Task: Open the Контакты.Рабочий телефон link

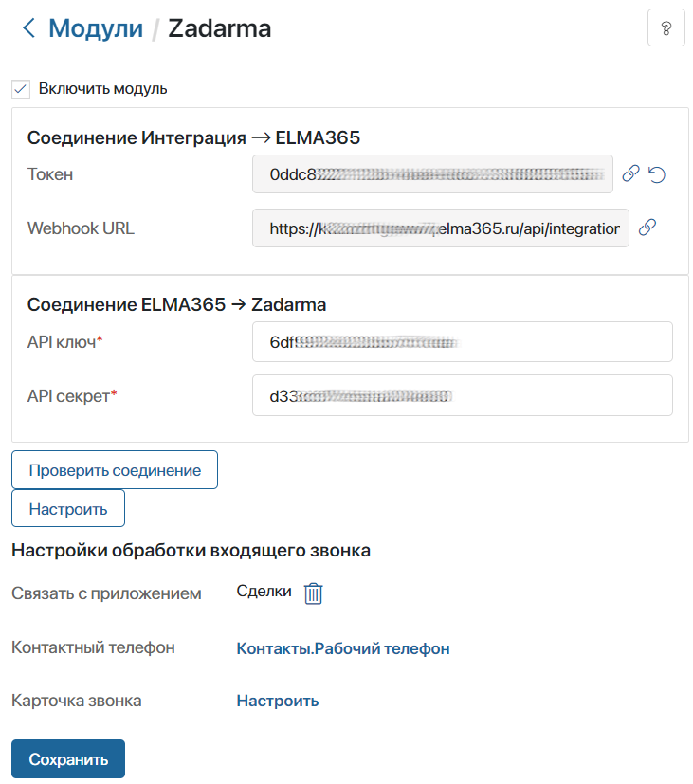Action: [x=343, y=648]
